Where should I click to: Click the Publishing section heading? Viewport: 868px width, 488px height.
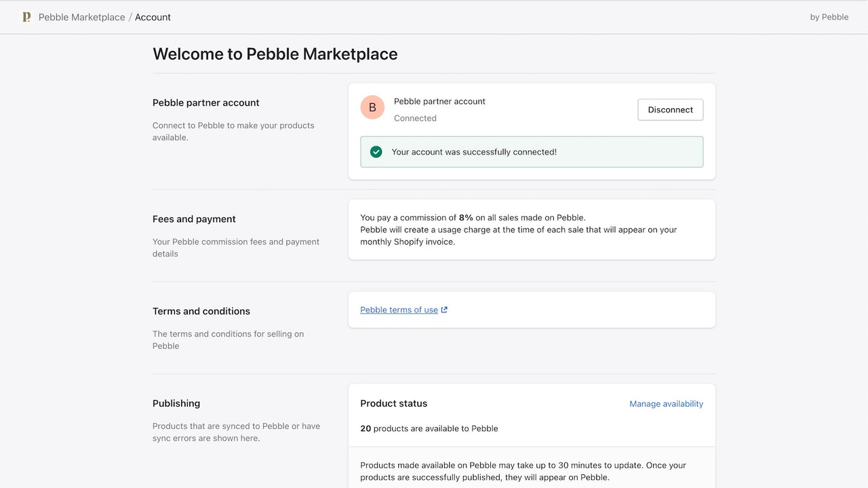tap(176, 403)
